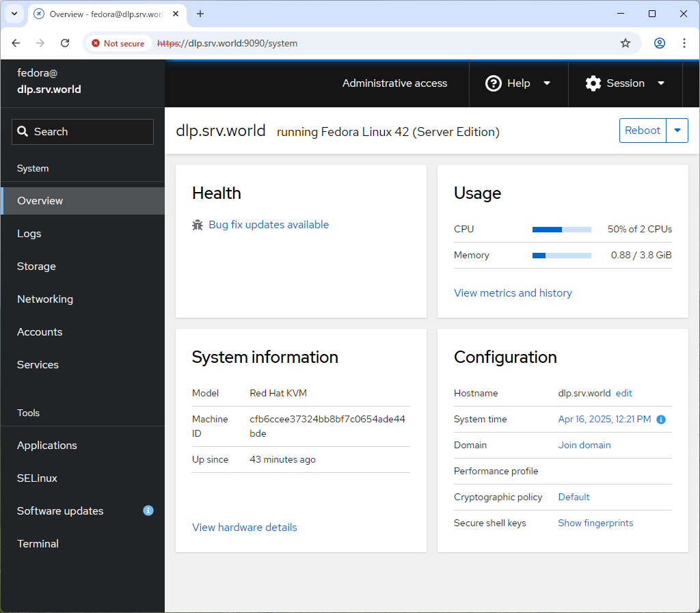Image resolution: width=700 pixels, height=613 pixels.
Task: Open the Applications page
Action: tap(83, 446)
